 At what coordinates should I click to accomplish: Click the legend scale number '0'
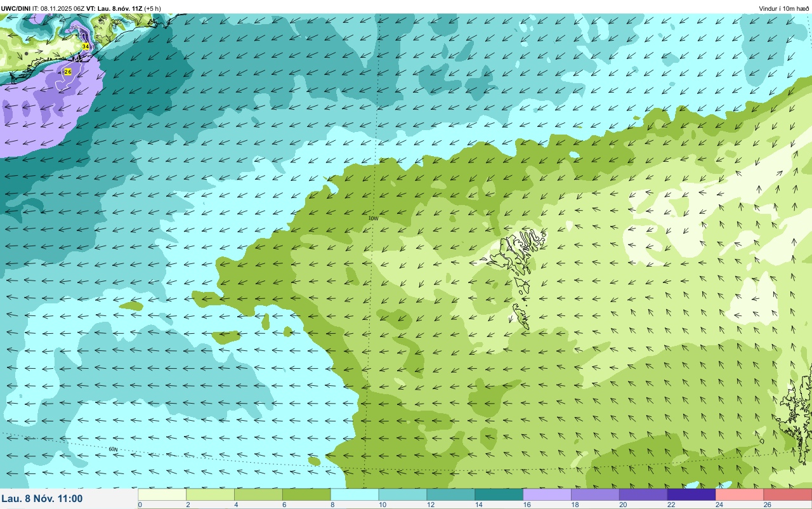[140, 505]
